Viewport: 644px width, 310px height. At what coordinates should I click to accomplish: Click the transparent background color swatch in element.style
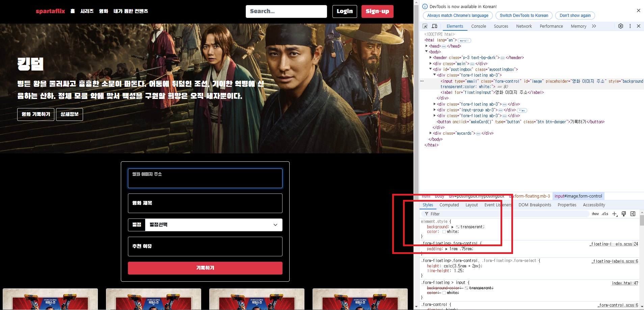pos(458,227)
